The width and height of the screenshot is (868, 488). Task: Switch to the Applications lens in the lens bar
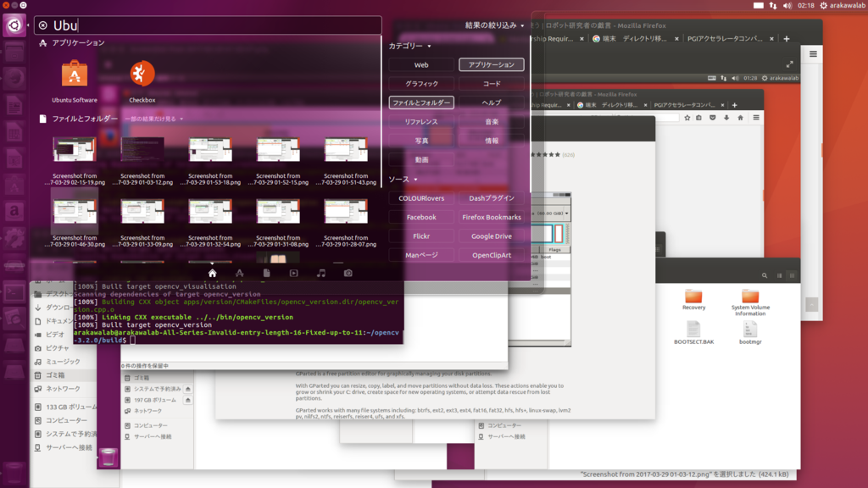point(240,274)
